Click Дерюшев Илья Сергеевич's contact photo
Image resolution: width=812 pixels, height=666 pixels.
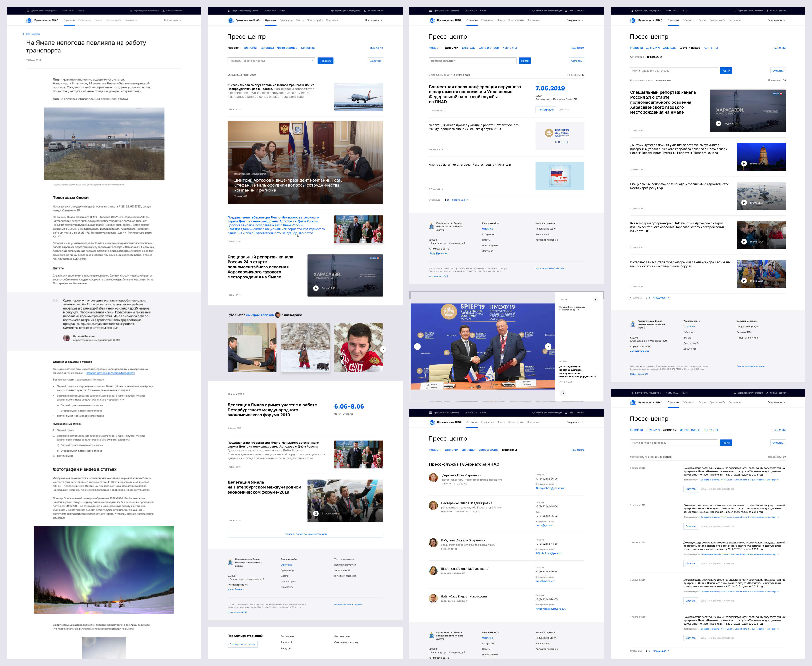tap(433, 478)
